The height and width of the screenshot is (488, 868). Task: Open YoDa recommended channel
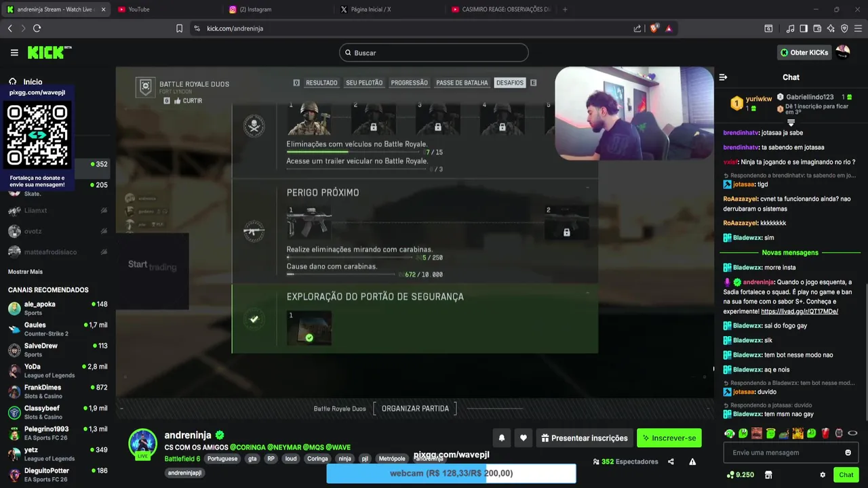58,371
